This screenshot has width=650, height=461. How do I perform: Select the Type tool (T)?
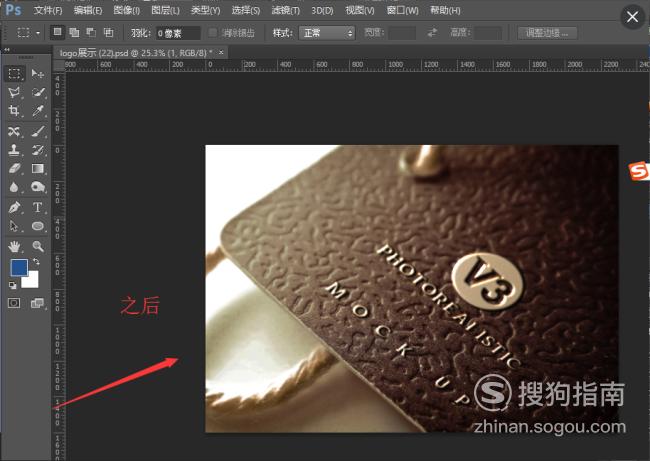click(38, 207)
